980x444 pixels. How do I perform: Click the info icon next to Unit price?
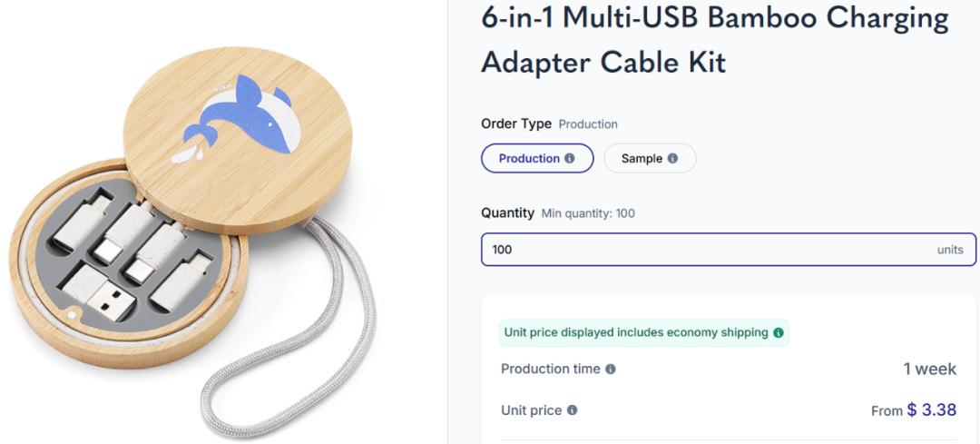pos(572,410)
